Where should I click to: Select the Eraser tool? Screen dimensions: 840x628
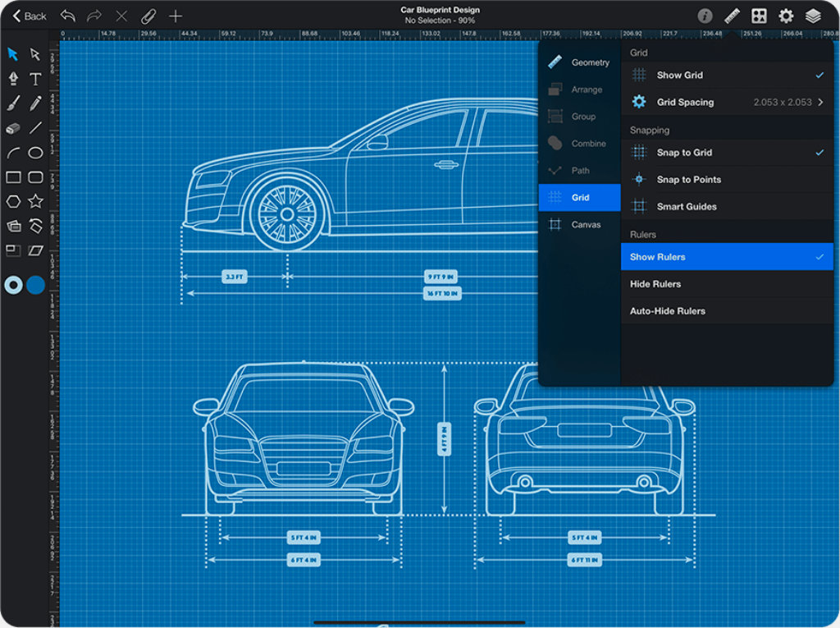(x=13, y=128)
